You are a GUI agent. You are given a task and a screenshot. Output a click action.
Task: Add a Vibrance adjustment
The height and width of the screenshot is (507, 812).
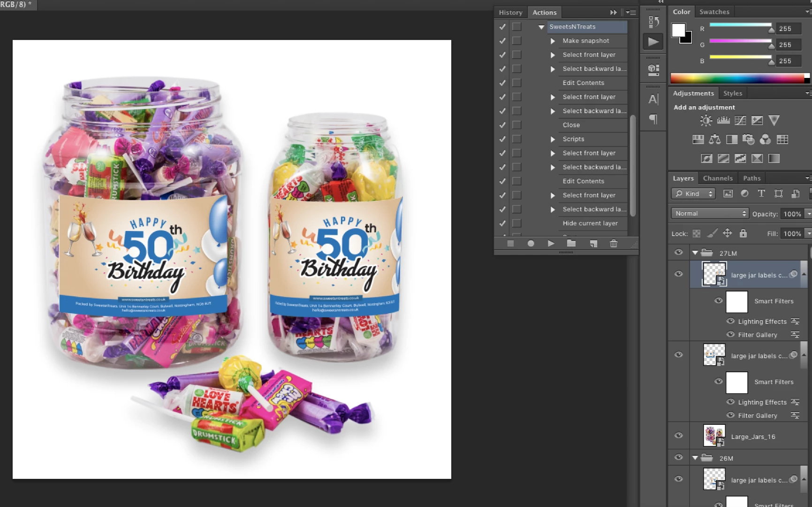pos(774,121)
